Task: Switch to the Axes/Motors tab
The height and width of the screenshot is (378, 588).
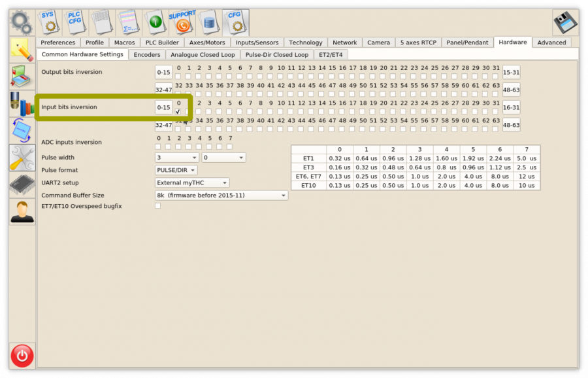Action: pyautogui.click(x=207, y=43)
